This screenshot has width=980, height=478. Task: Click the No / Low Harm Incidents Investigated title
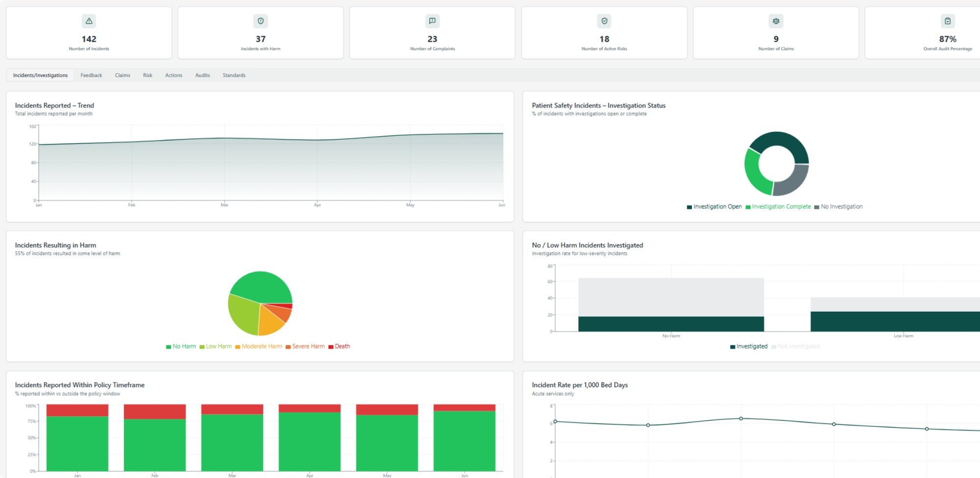[588, 245]
